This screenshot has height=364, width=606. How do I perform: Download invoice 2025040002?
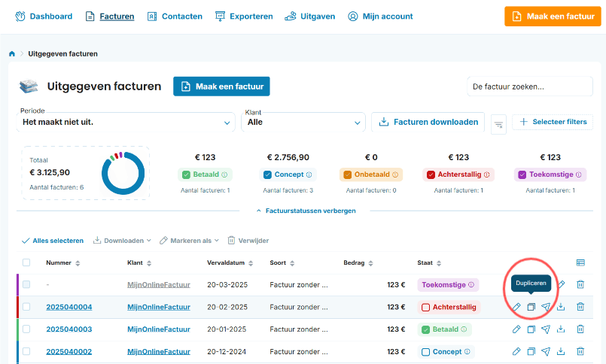[561, 352]
